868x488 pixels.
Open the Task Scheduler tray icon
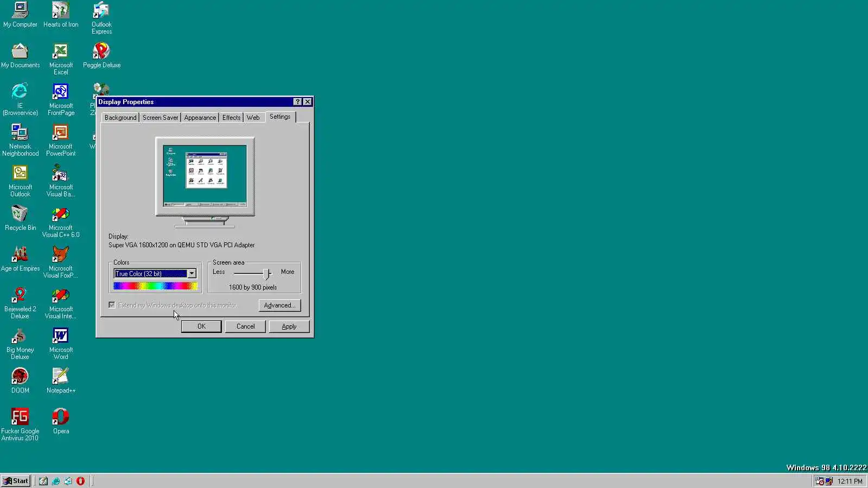pyautogui.click(x=820, y=481)
